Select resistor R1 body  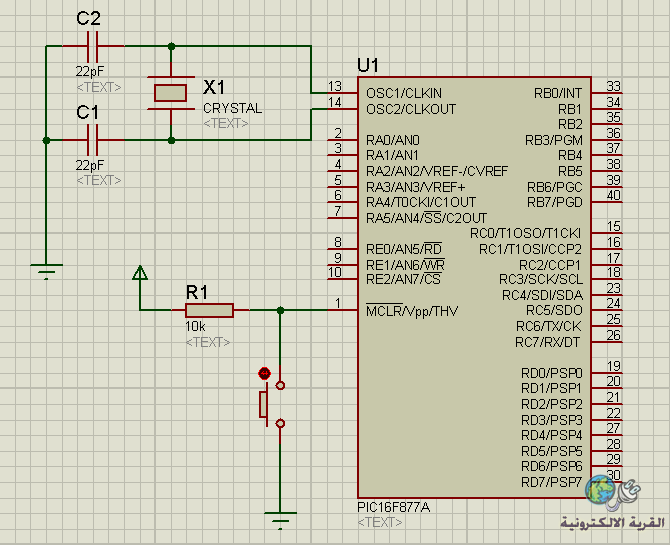coord(209,310)
